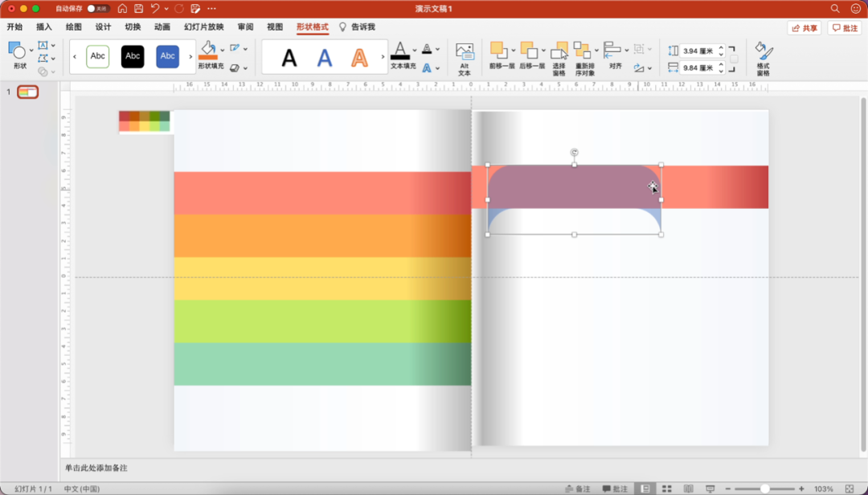This screenshot has width=868, height=495.
Task: Open the 形状 shapes insert icon
Action: pos(17,51)
